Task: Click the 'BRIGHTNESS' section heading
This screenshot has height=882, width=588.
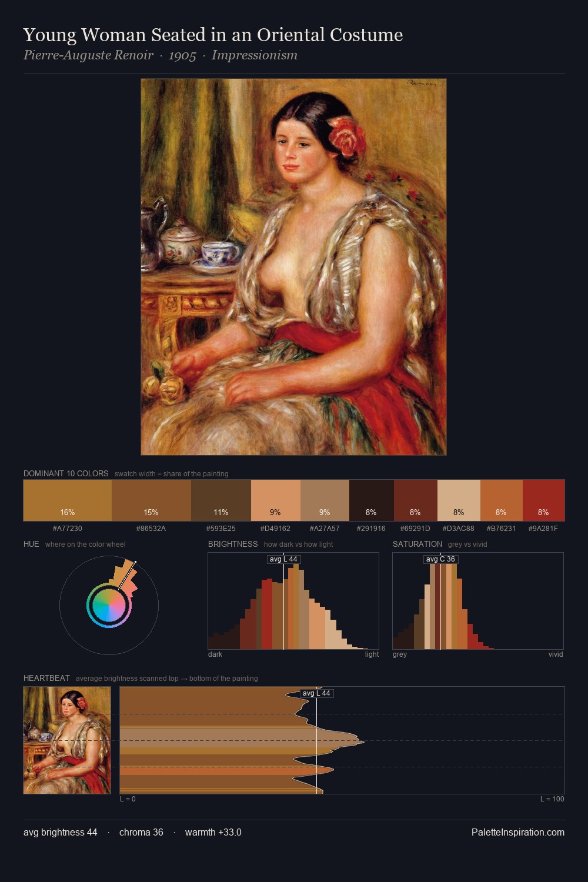Action: (x=233, y=544)
